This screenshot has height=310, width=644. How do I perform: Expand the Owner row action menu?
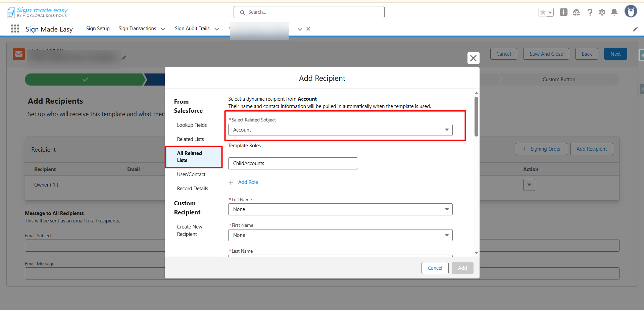(x=529, y=185)
